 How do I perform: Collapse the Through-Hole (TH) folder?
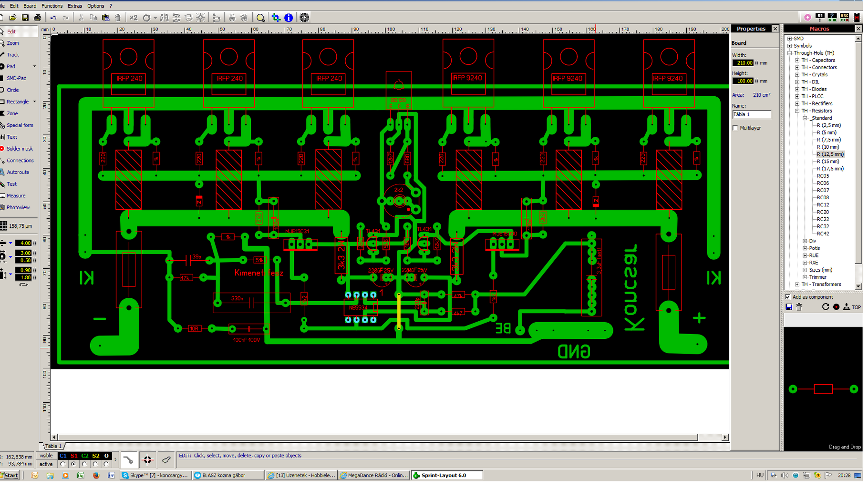[790, 53]
